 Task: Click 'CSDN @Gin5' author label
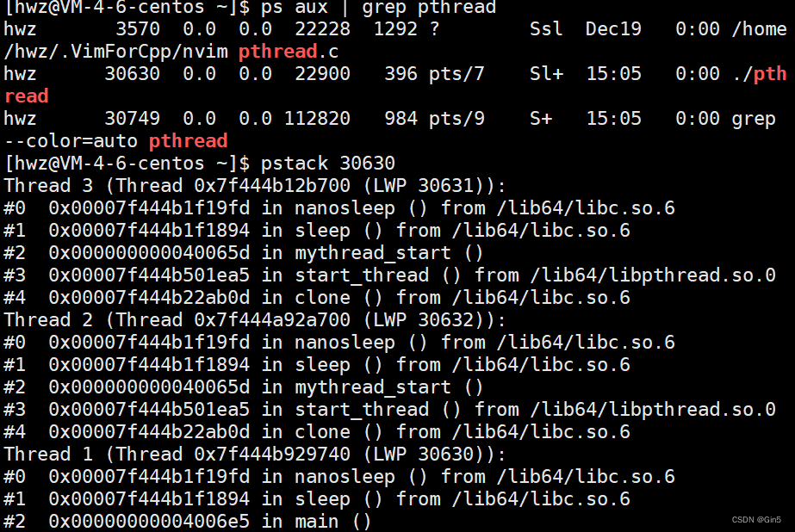coord(756,520)
